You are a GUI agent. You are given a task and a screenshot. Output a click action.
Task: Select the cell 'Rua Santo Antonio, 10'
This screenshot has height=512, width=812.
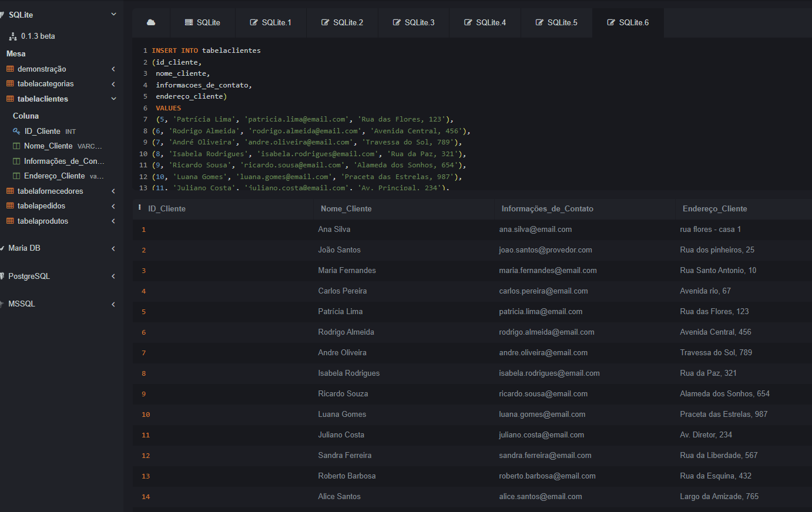pyautogui.click(x=718, y=270)
